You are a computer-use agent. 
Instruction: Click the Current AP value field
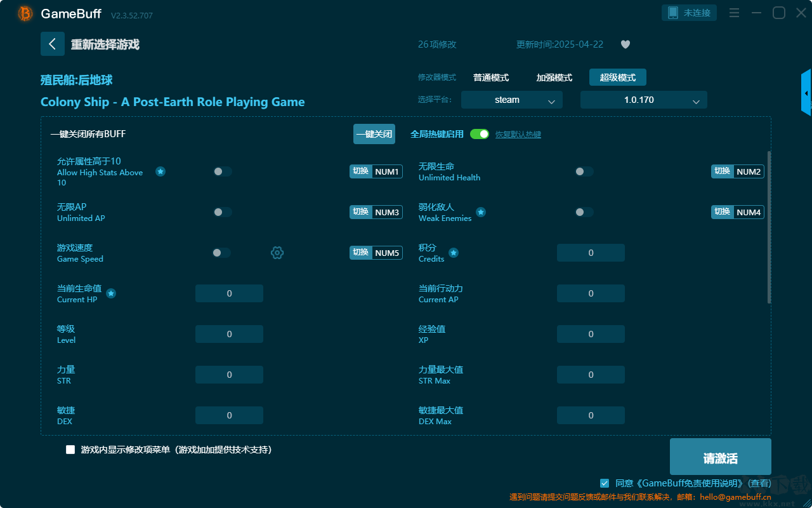(591, 293)
